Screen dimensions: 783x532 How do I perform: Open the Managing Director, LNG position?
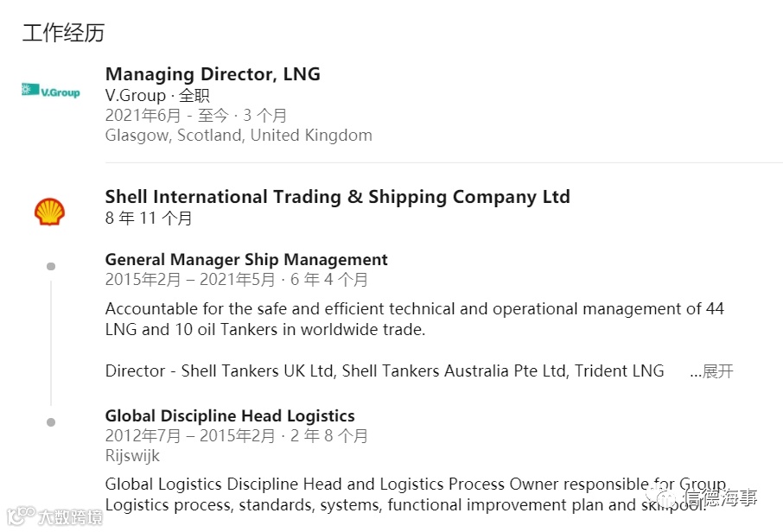pyautogui.click(x=213, y=74)
